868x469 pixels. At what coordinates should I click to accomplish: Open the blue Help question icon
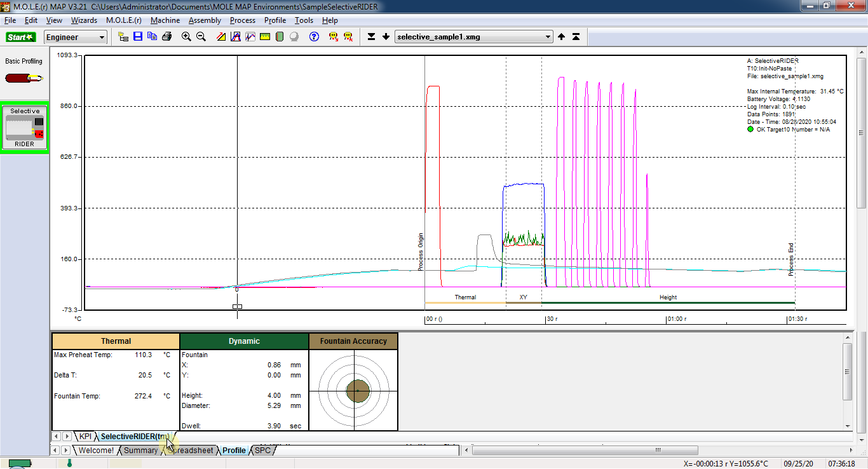(x=314, y=37)
